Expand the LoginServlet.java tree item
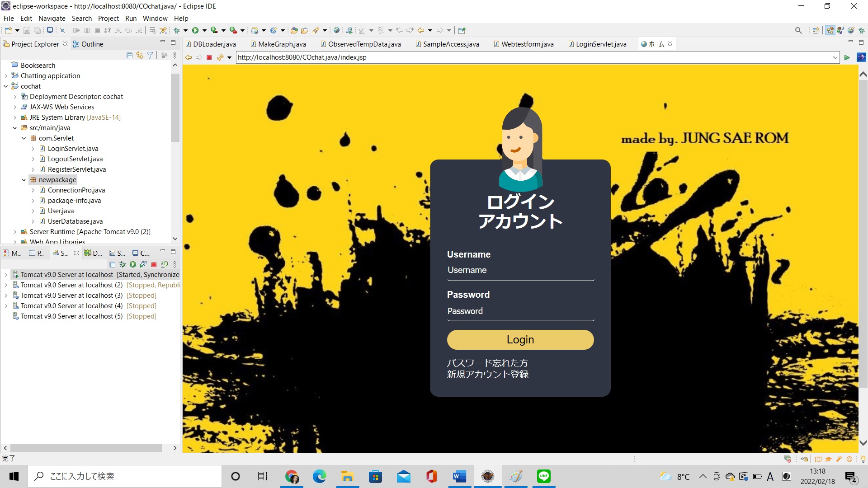The width and height of the screenshot is (868, 488). 33,148
